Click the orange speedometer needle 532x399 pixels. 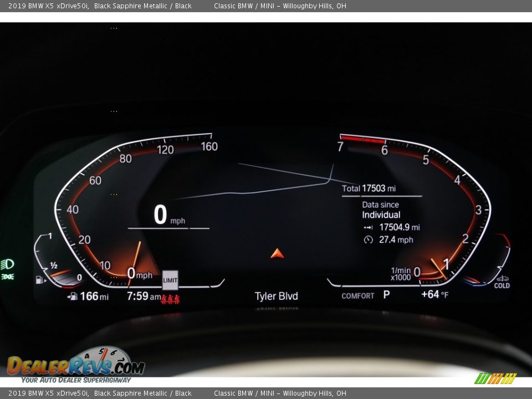click(134, 264)
